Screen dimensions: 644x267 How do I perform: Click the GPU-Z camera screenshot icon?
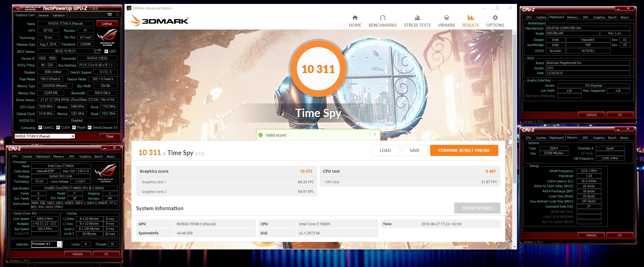click(110, 15)
